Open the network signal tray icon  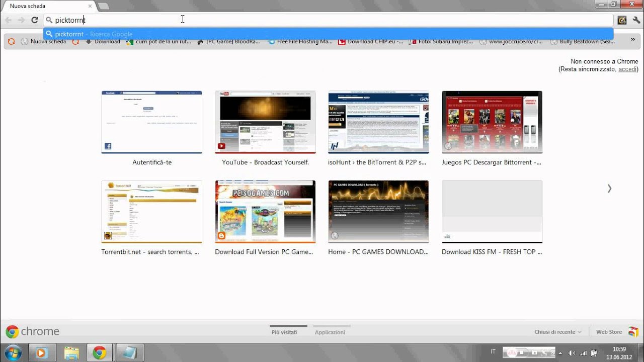[584, 353]
